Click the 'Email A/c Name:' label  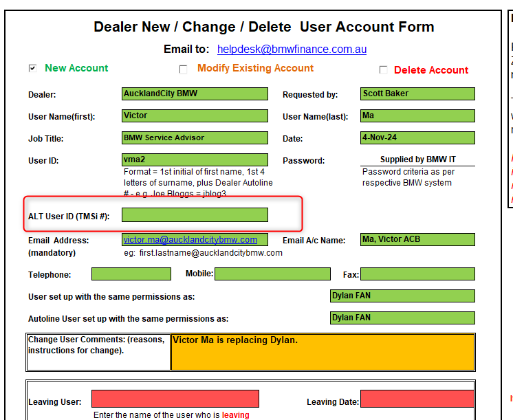coord(314,241)
